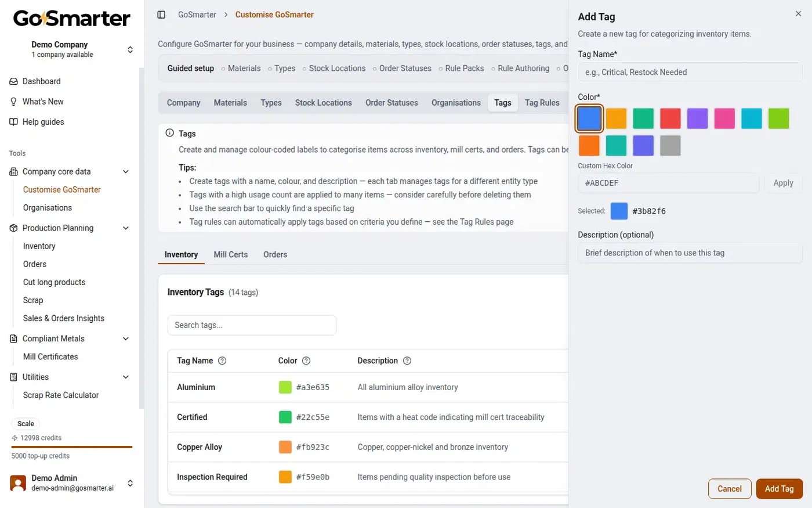Click the Tag Name input field
This screenshot has height=508, width=812.
point(690,73)
